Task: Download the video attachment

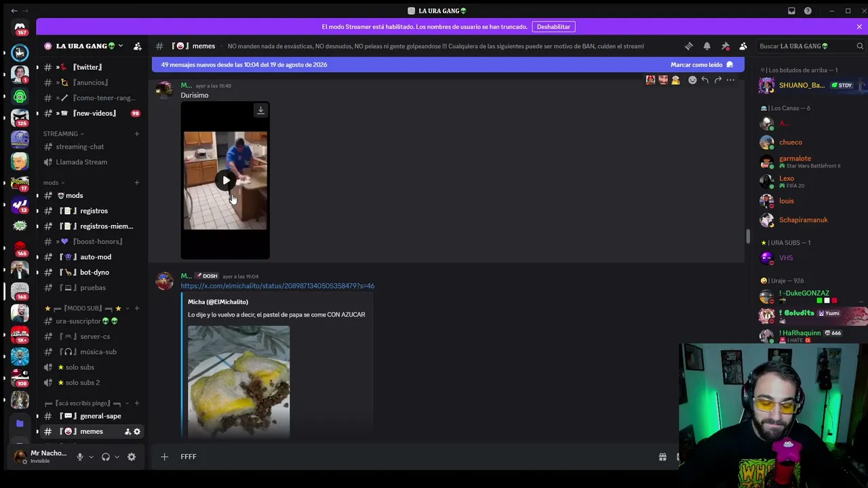Action: pyautogui.click(x=260, y=110)
